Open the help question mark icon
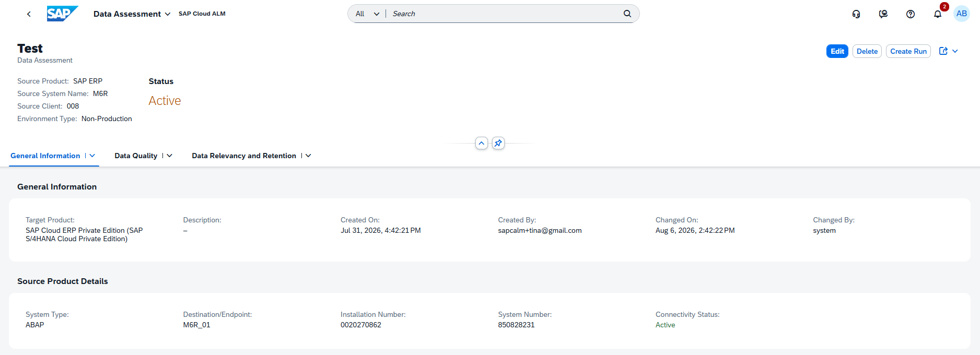 pos(911,14)
